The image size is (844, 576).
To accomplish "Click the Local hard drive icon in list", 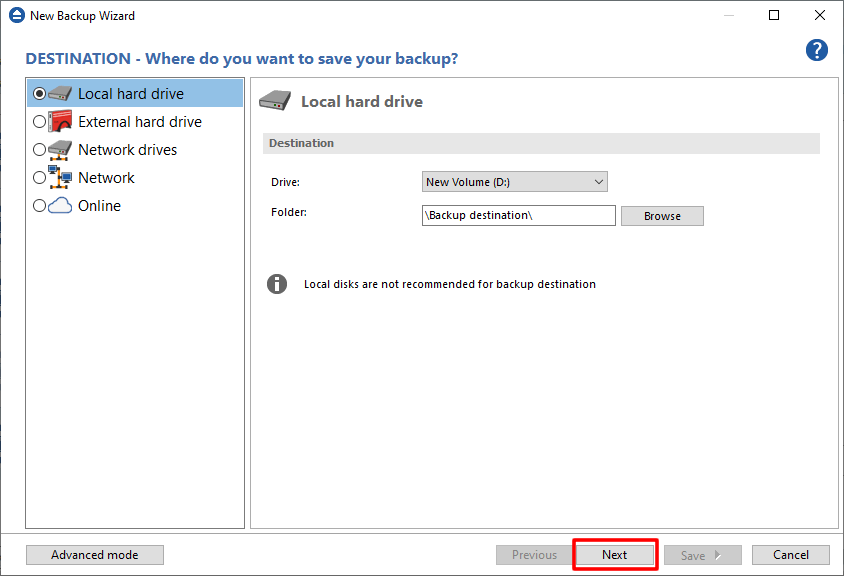I will pos(61,94).
